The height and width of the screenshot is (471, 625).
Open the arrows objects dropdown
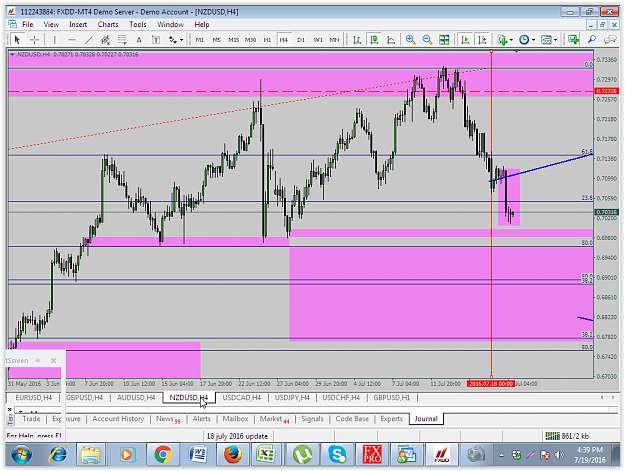[x=176, y=39]
